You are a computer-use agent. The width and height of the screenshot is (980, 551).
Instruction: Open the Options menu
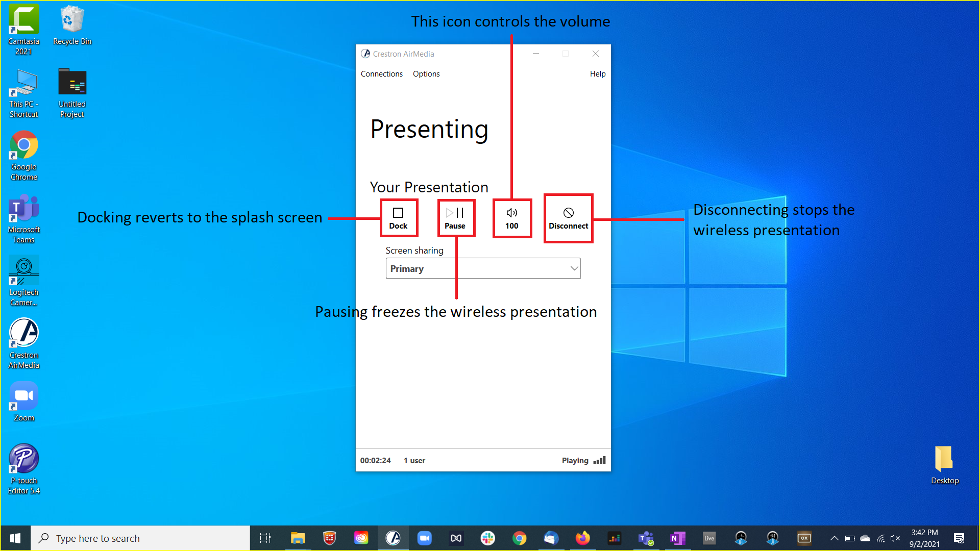(426, 74)
